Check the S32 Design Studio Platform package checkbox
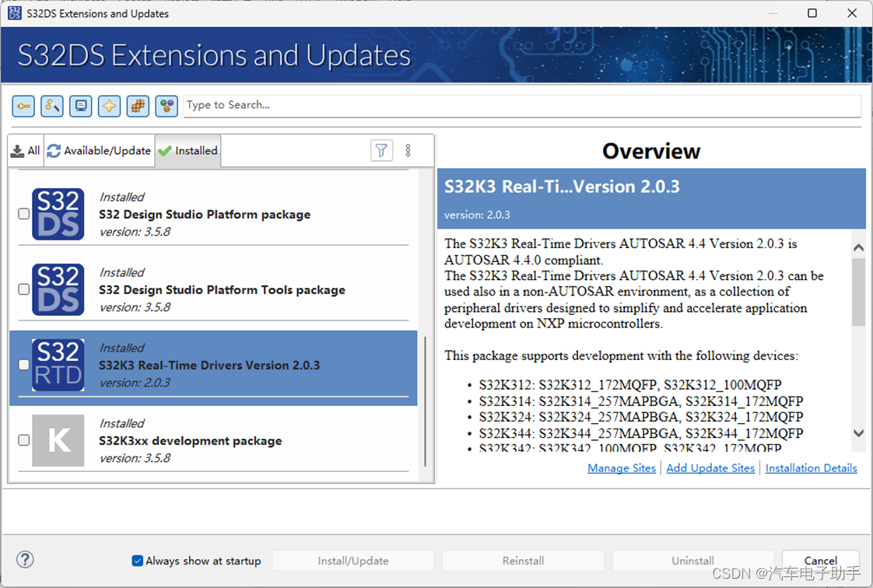Viewport: 873px width, 588px height. tap(24, 214)
